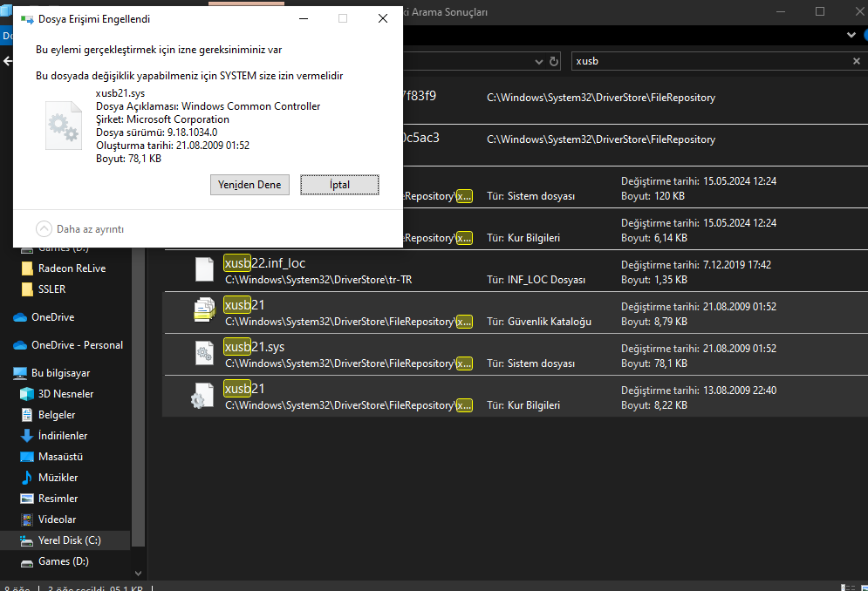Image resolution: width=868 pixels, height=591 pixels.
Task: Close the Dosya Erişimi Engellendi dialog
Action: pos(382,18)
